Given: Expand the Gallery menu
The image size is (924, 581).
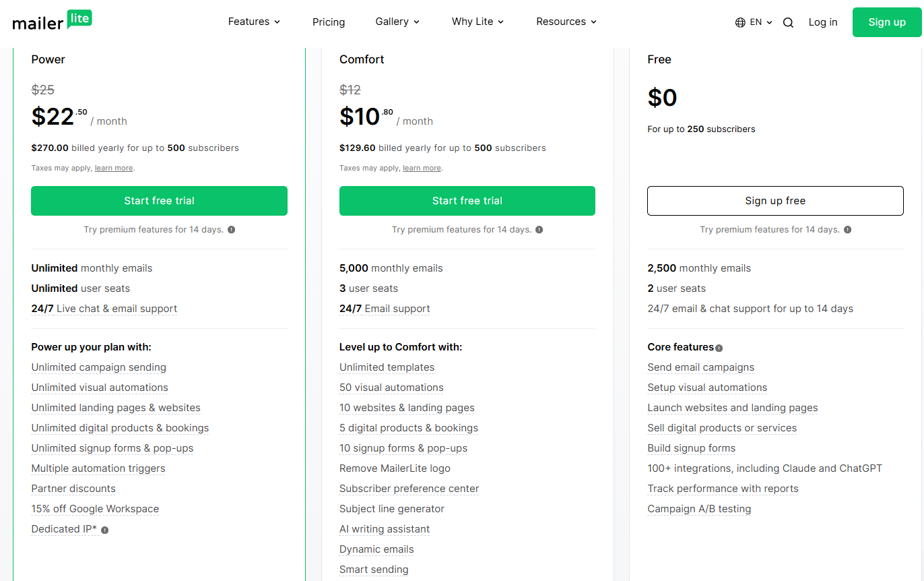Looking at the screenshot, I should click(397, 22).
